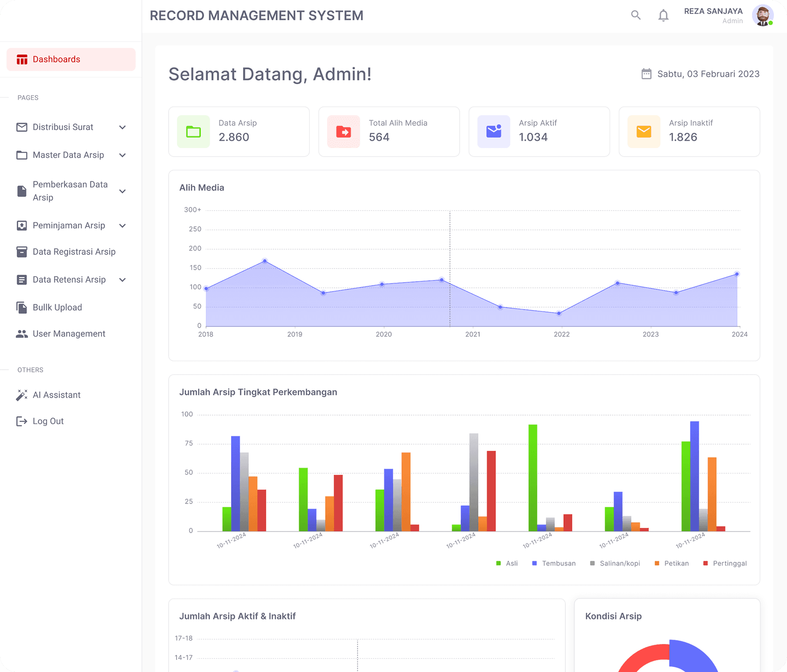
Task: Expand the Master Data Arsip chevron
Action: point(122,155)
